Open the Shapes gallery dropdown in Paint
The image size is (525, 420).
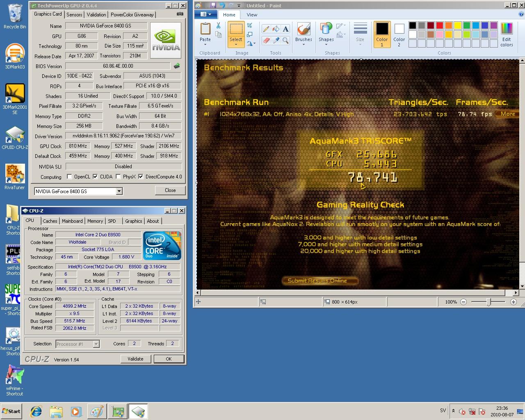pos(326,44)
